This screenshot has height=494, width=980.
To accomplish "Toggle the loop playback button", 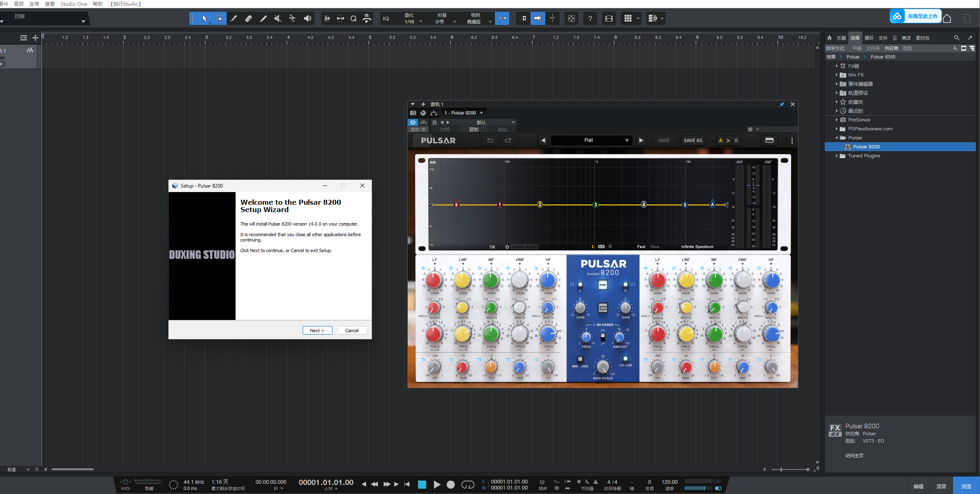I will pyautogui.click(x=468, y=485).
